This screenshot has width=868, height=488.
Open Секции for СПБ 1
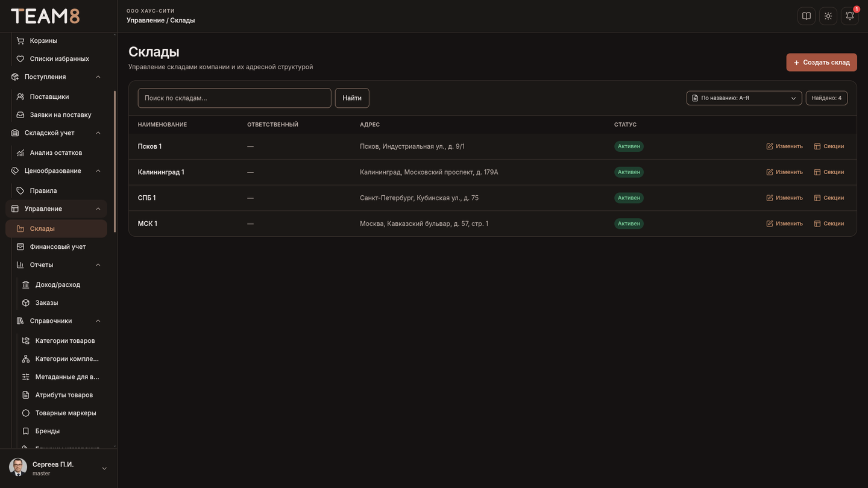[x=829, y=198]
